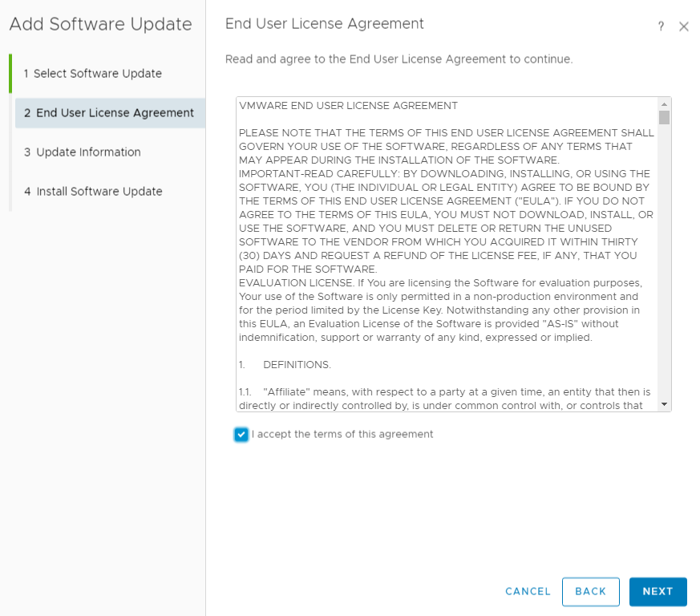Cancel the software update wizard
700x616 pixels.
click(x=528, y=591)
